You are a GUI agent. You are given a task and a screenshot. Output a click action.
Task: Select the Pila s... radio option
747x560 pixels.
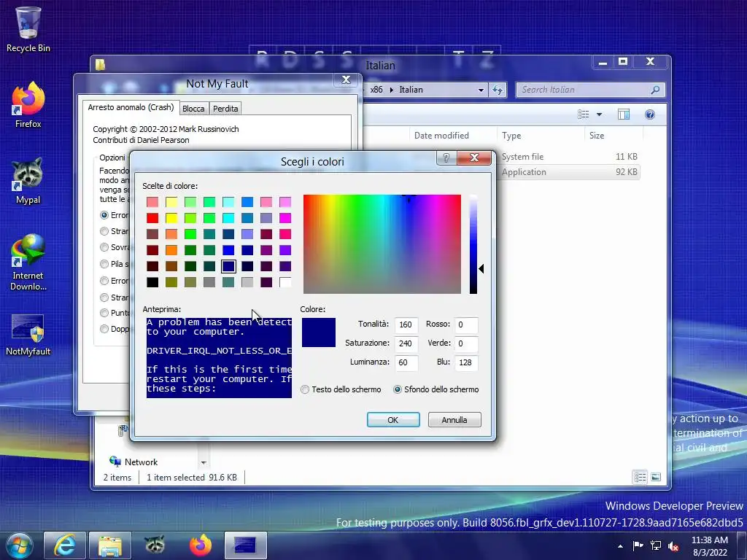[x=104, y=264]
